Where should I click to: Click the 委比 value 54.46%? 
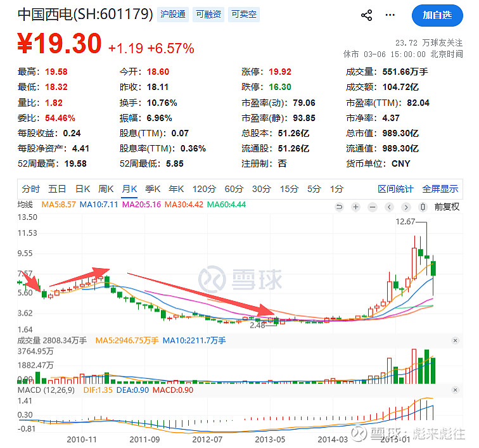click(60, 118)
